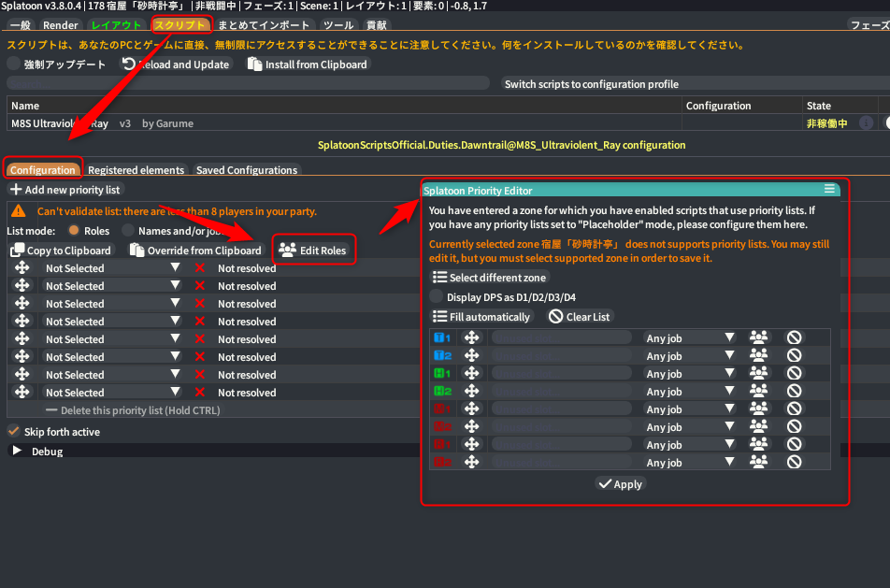Click the H2 role badge icon
The width and height of the screenshot is (890, 588).
442,391
